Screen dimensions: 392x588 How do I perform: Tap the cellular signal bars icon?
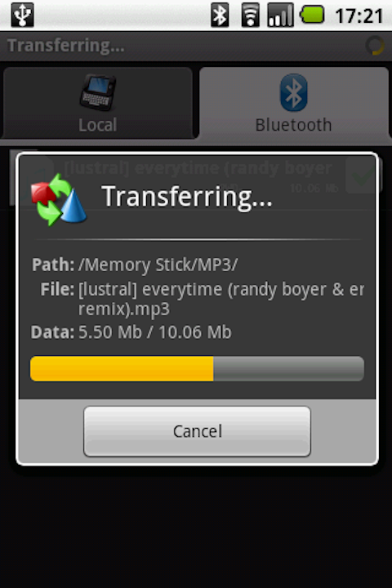pyautogui.click(x=280, y=15)
